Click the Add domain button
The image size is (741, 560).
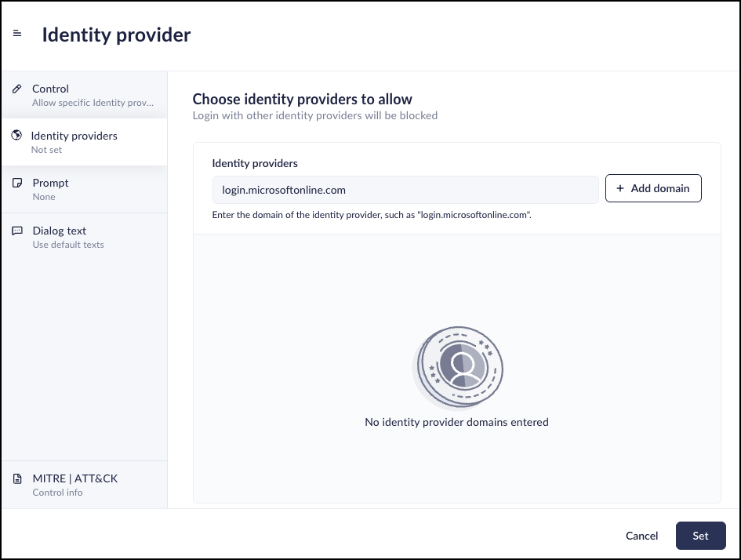(653, 188)
